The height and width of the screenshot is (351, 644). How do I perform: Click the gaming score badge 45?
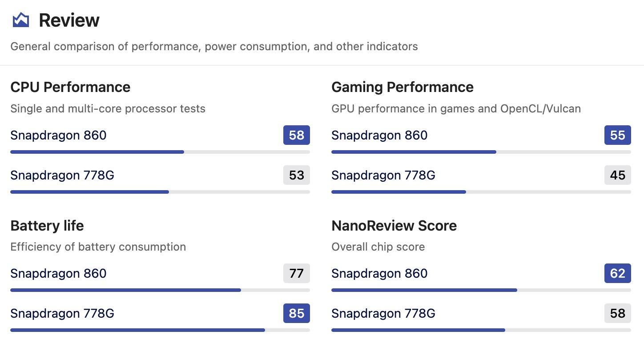(x=617, y=175)
